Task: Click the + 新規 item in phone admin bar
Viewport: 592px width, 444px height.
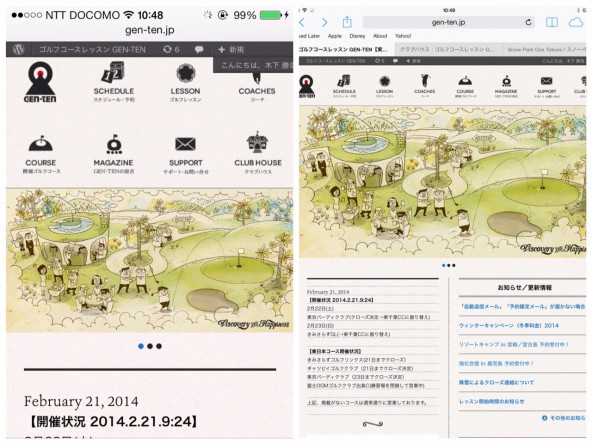Action: (231, 49)
